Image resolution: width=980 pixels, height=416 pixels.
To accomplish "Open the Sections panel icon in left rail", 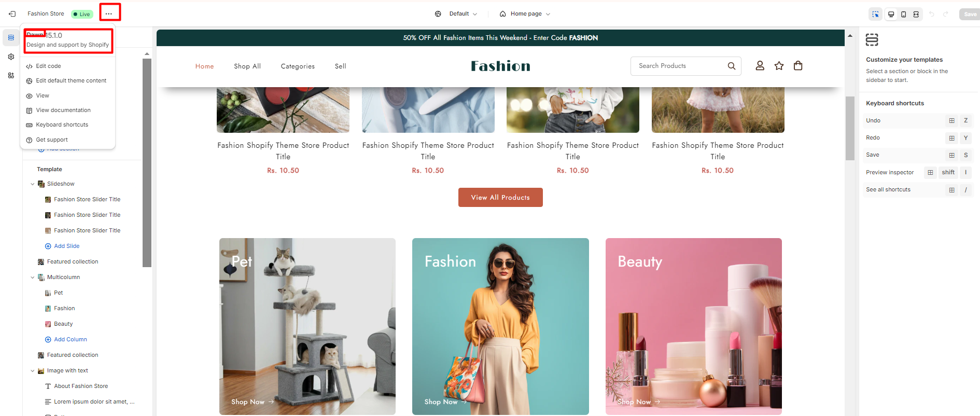I will point(11,37).
